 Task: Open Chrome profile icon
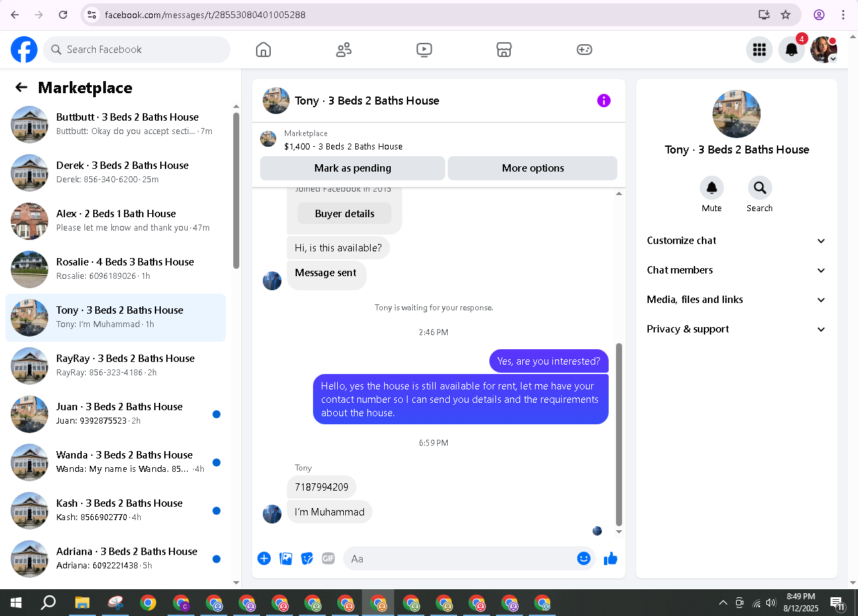click(x=819, y=15)
